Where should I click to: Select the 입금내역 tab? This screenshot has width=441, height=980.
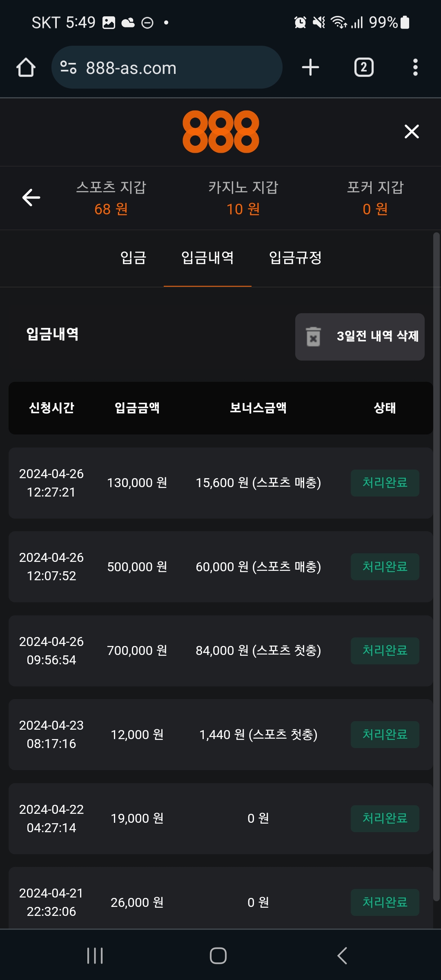(x=207, y=258)
